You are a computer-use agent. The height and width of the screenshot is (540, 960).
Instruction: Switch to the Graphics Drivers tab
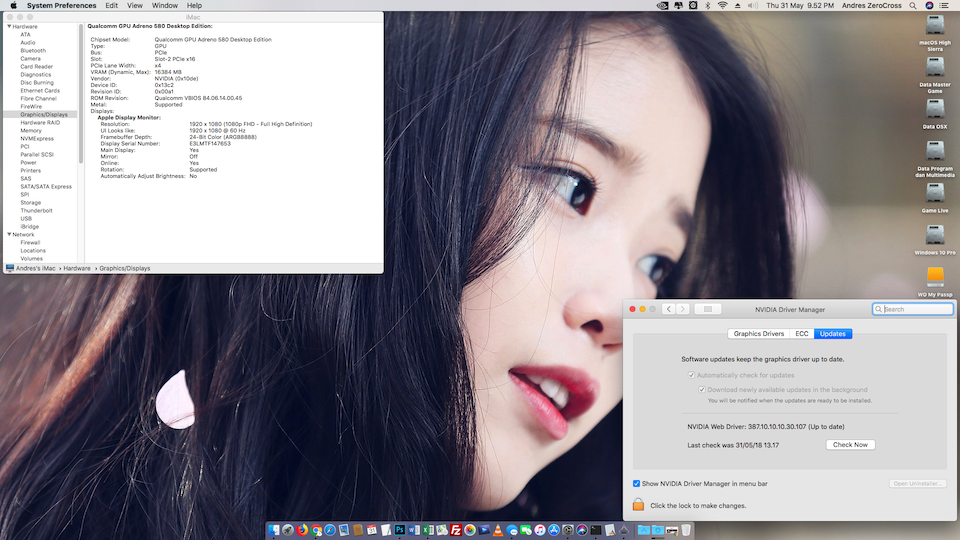[x=759, y=334]
